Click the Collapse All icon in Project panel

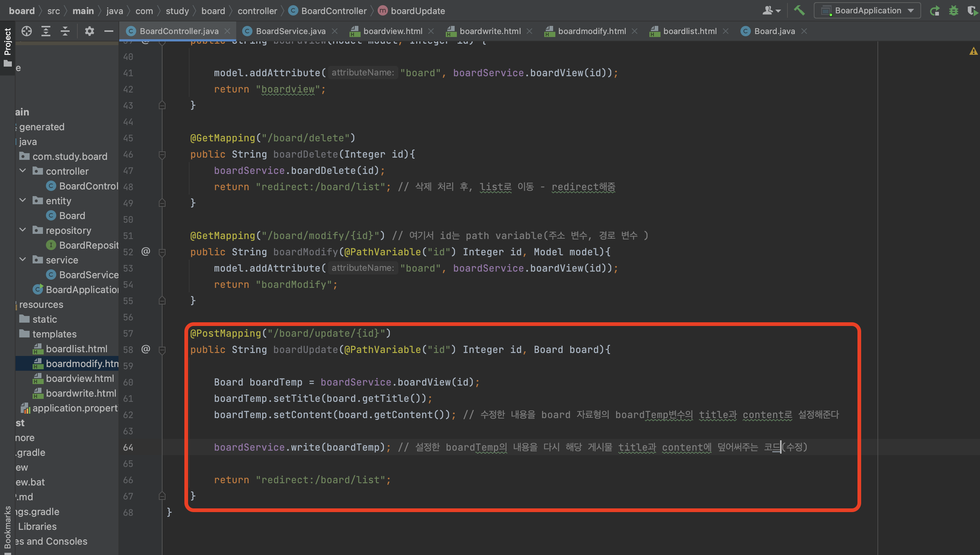tap(65, 31)
